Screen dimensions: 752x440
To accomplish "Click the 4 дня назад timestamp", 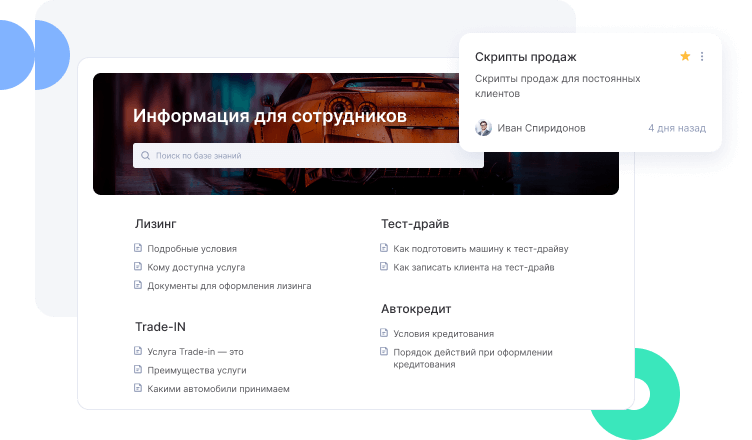I will [x=677, y=128].
